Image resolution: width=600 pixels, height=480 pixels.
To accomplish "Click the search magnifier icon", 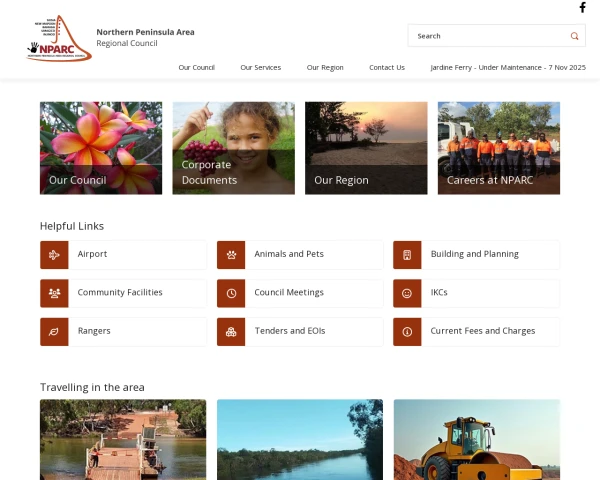I will coord(574,36).
